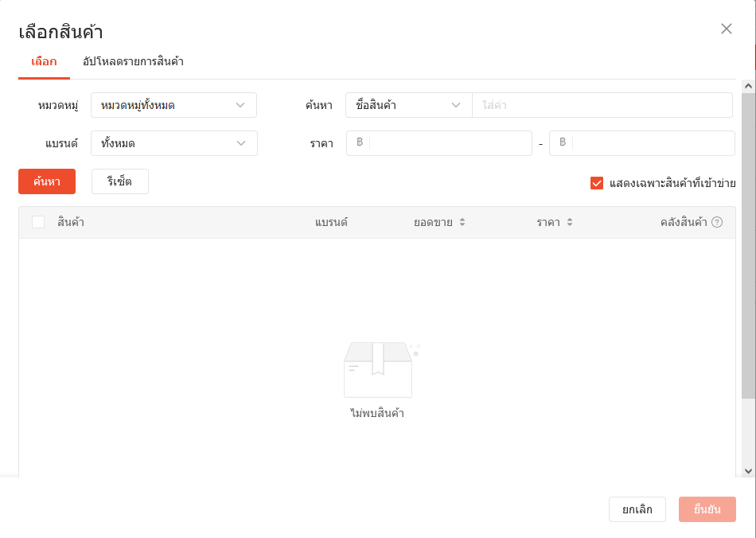The width and height of the screenshot is (756, 538).
Task: Tick the select-all checkbox beside สินค้า
Action: (38, 222)
